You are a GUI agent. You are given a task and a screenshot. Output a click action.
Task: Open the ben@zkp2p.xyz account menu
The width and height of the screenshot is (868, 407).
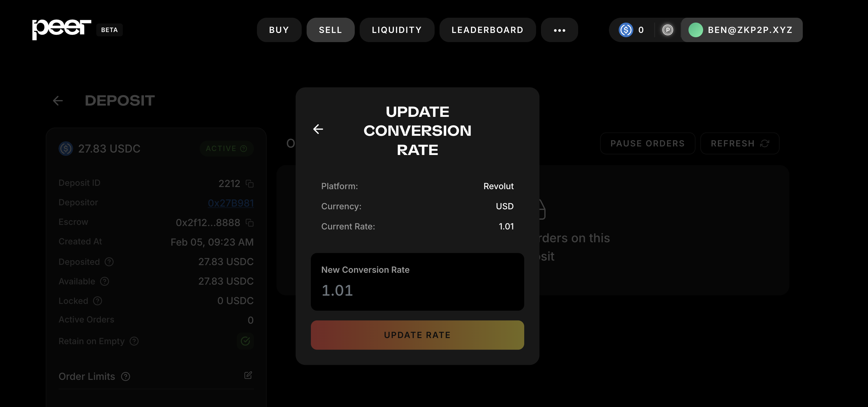742,30
